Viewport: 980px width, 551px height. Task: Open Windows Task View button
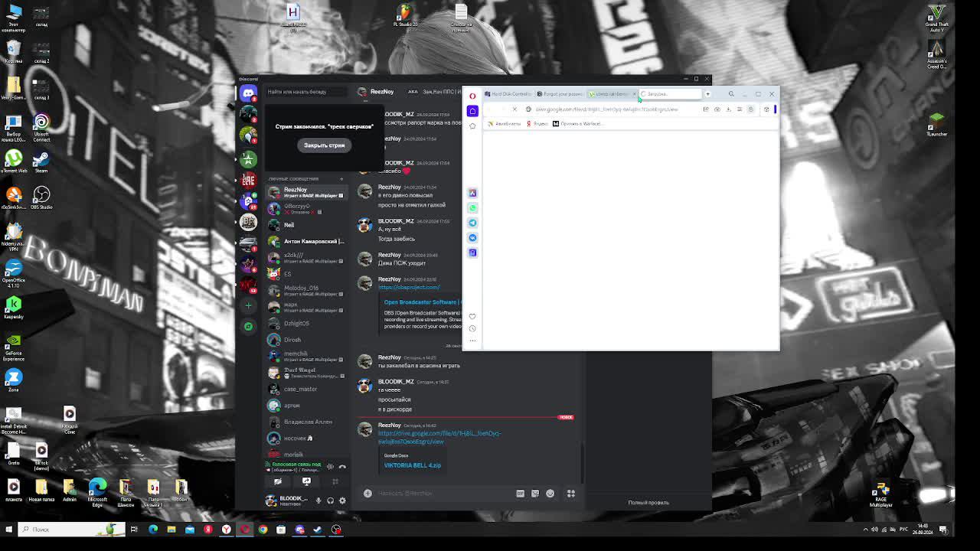(134, 530)
